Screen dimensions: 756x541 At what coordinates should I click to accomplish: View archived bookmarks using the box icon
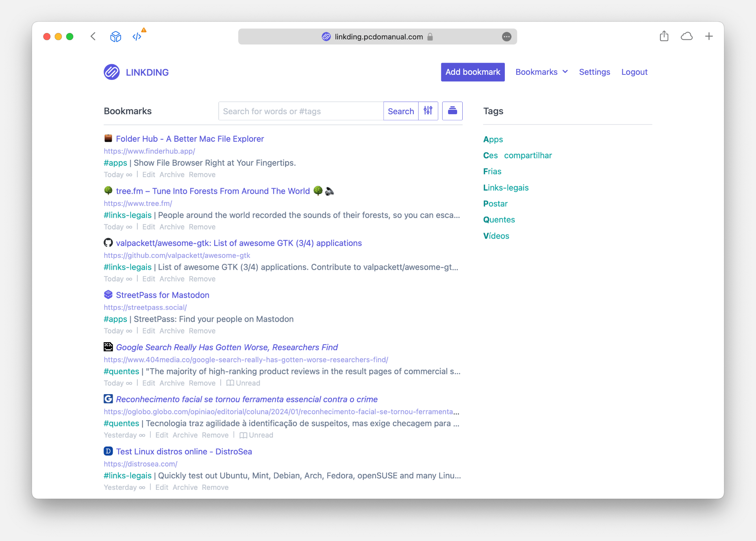(x=452, y=111)
